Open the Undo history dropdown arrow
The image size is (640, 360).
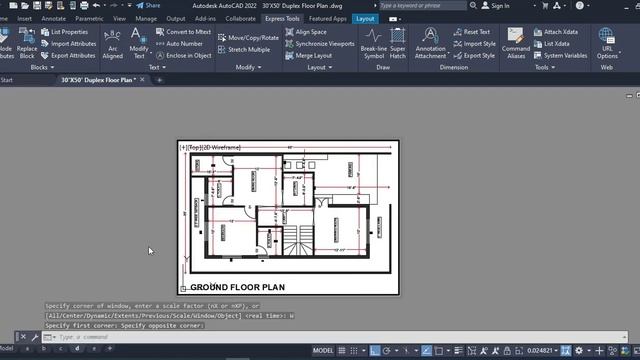pyautogui.click(x=104, y=6)
